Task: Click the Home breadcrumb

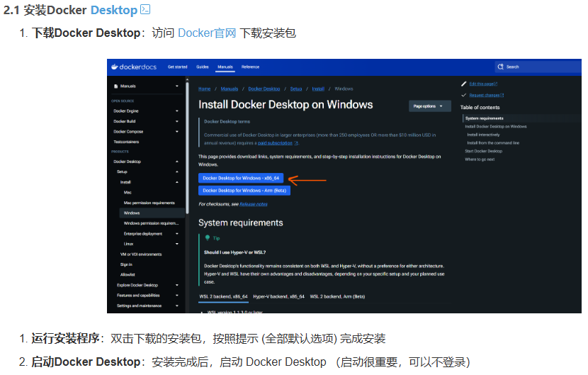Action: tap(204, 89)
